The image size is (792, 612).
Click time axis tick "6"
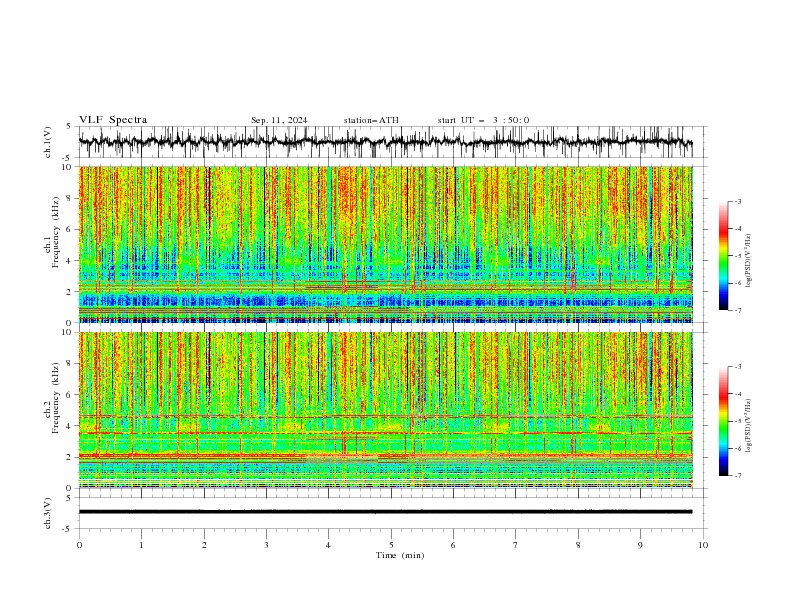click(x=453, y=545)
